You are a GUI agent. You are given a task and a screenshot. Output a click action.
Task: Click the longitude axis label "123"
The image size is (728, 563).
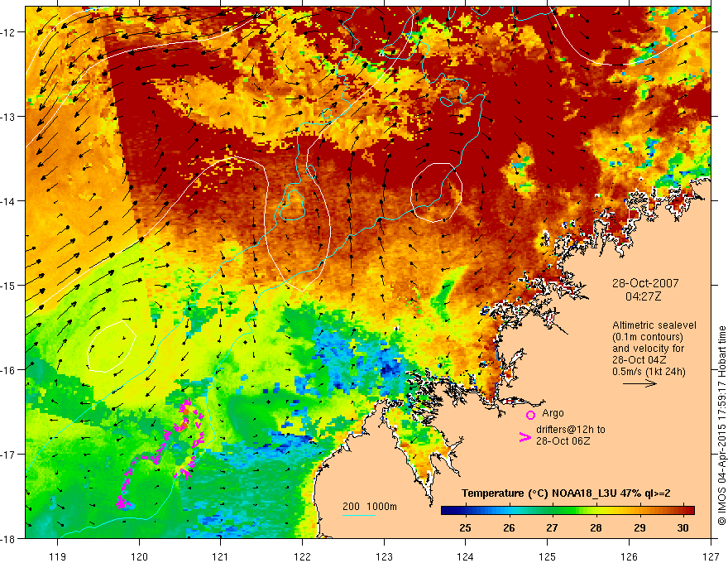click(384, 556)
